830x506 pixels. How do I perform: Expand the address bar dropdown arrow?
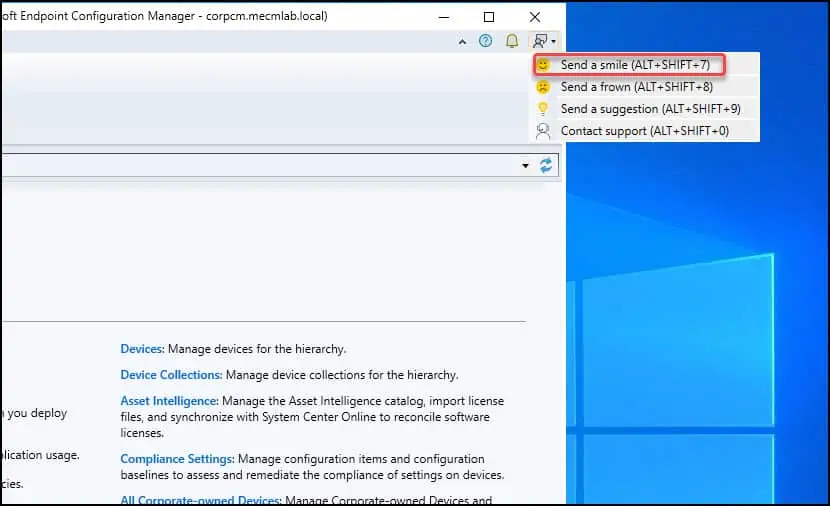tap(525, 166)
